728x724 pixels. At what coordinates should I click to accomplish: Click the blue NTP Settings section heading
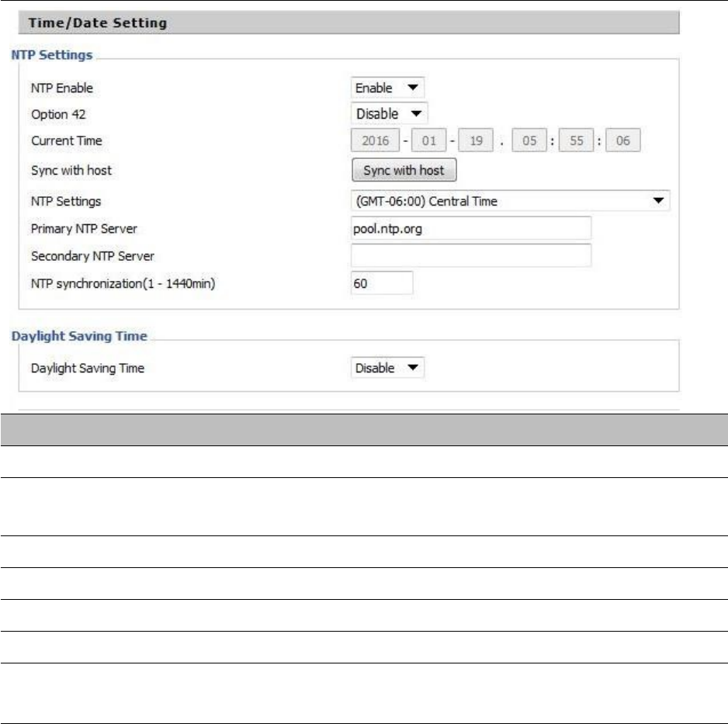[52, 55]
